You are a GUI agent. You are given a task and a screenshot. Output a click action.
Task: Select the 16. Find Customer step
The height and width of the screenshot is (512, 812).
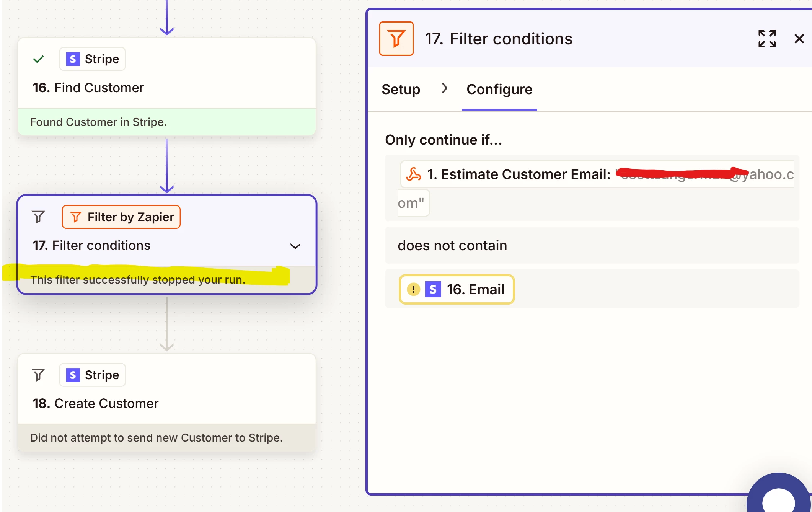pyautogui.click(x=166, y=88)
